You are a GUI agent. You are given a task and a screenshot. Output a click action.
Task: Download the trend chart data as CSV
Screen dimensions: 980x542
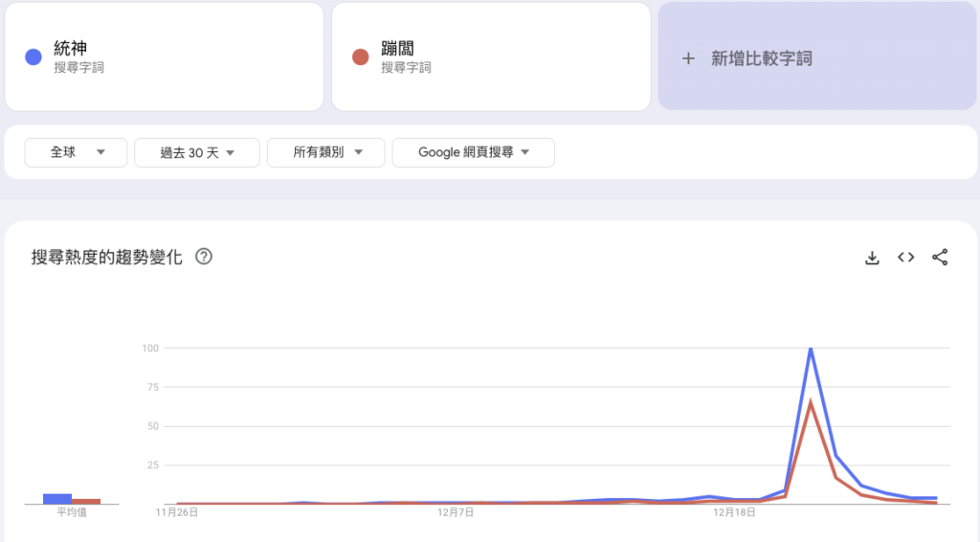pyautogui.click(x=872, y=258)
